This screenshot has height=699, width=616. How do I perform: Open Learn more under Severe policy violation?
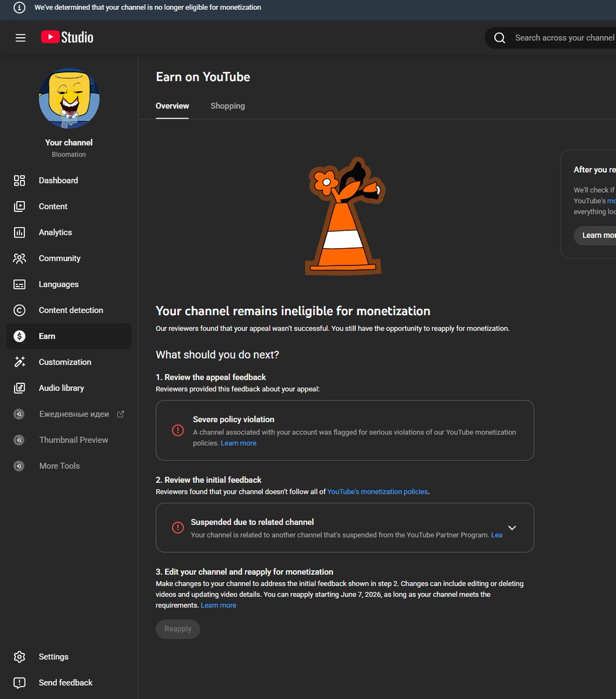(x=238, y=443)
